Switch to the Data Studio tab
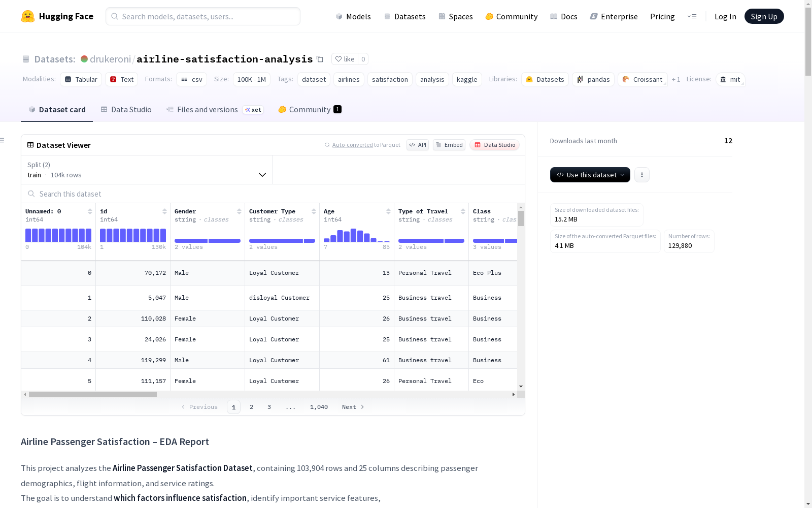Screen dimensions: 812x508 pyautogui.click(x=126, y=109)
